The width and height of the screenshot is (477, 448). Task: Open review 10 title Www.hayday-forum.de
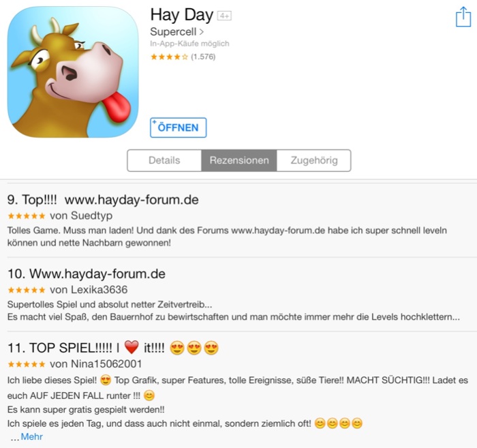(87, 274)
